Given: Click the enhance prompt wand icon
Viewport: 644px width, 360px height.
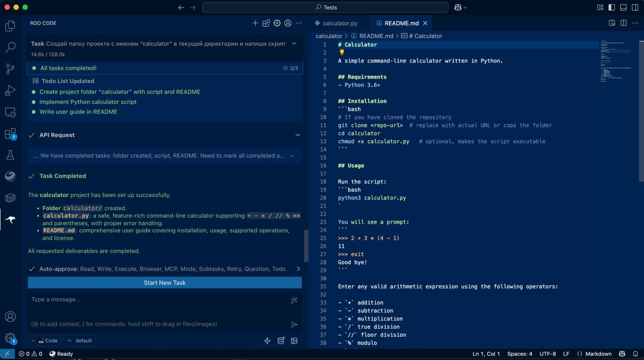Looking at the screenshot, I should tap(294, 300).
